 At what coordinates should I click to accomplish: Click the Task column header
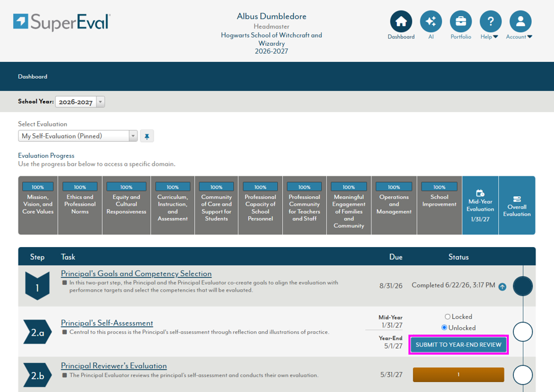68,257
